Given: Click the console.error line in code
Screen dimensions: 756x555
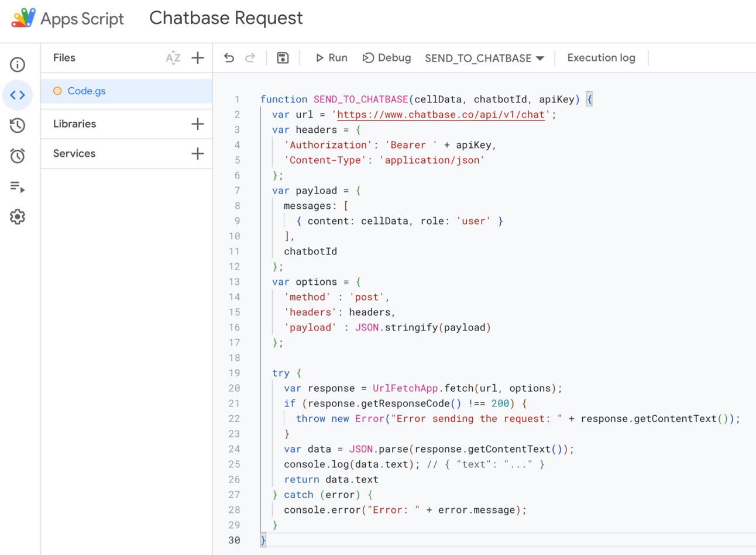Looking at the screenshot, I should tap(406, 510).
